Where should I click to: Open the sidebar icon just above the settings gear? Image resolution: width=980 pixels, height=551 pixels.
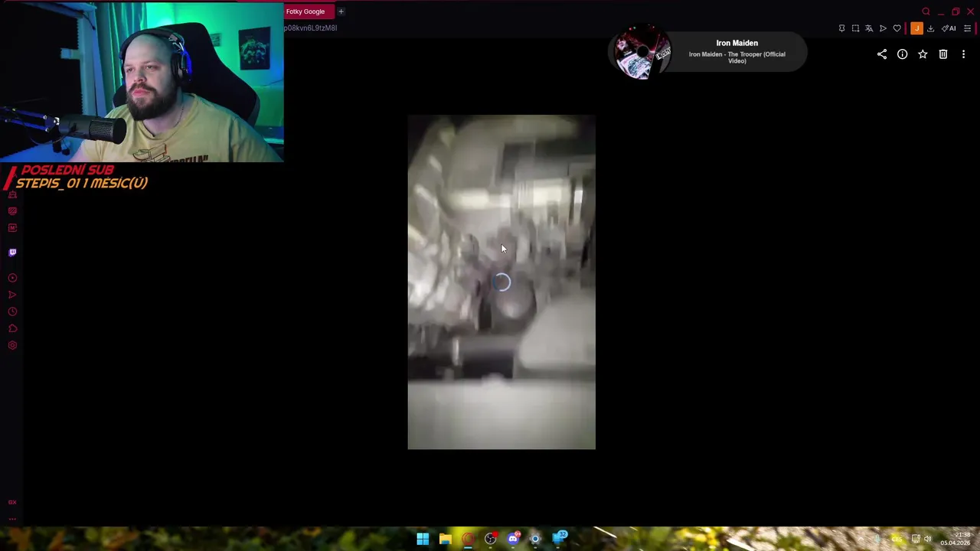(12, 328)
